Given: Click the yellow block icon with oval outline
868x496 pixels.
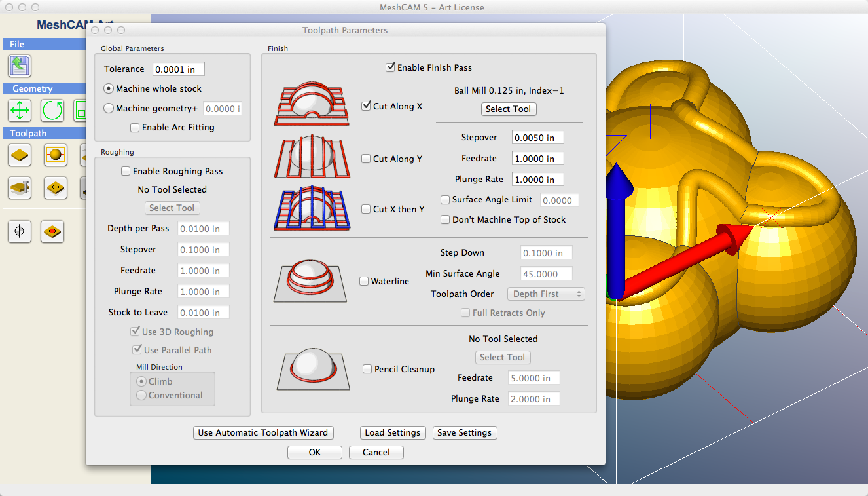Looking at the screenshot, I should 56,188.
